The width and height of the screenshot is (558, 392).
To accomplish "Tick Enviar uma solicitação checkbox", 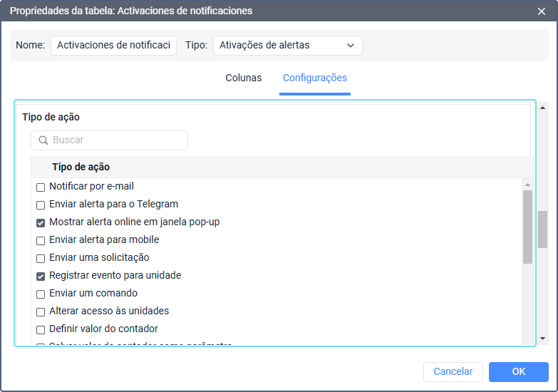I will pyautogui.click(x=41, y=259).
